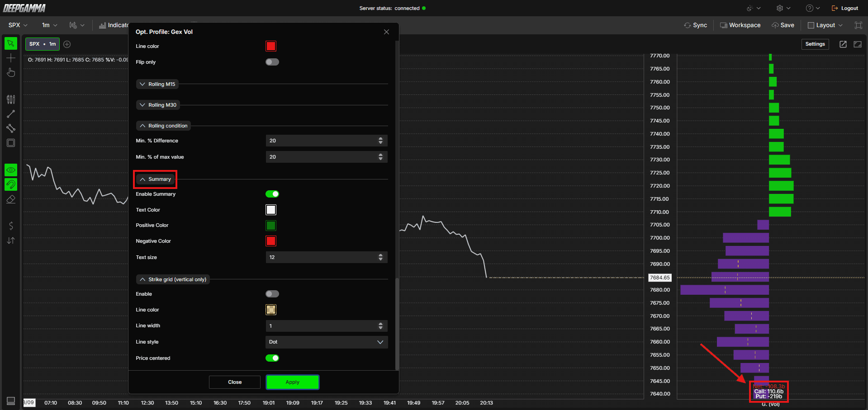This screenshot has height=410, width=868.
Task: Open the SPX symbol dropdown
Action: [18, 25]
